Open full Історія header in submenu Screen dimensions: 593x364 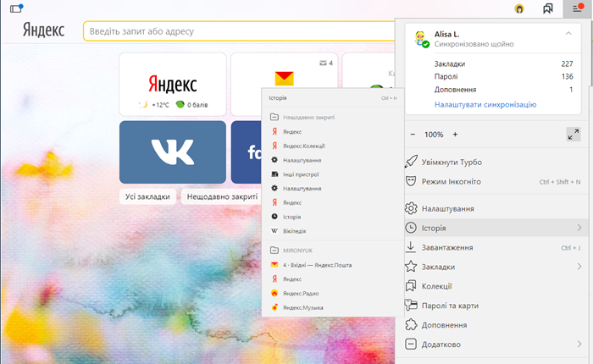tap(333, 98)
